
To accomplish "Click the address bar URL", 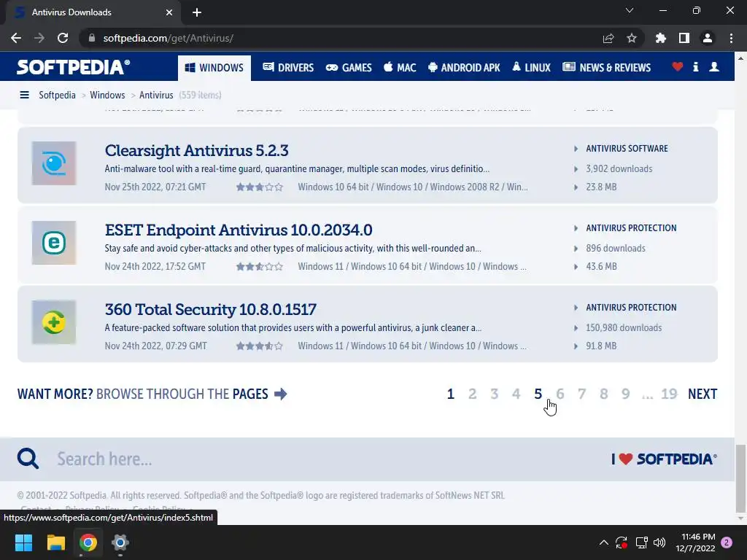I will [x=169, y=38].
